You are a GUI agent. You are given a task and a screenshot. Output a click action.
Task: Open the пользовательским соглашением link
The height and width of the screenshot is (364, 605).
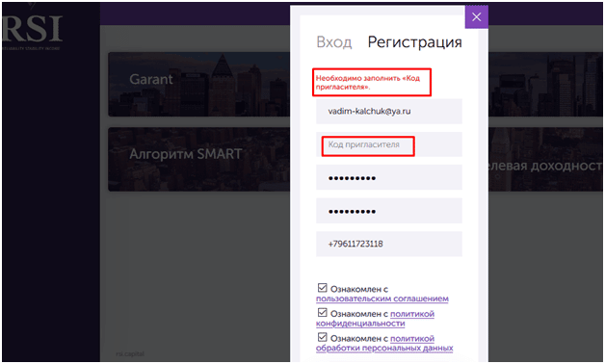[382, 299]
